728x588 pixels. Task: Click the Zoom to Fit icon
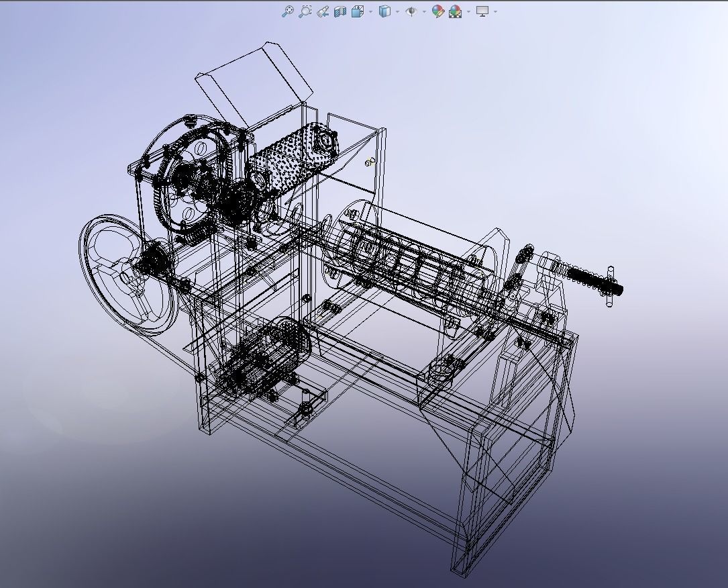[x=288, y=11]
